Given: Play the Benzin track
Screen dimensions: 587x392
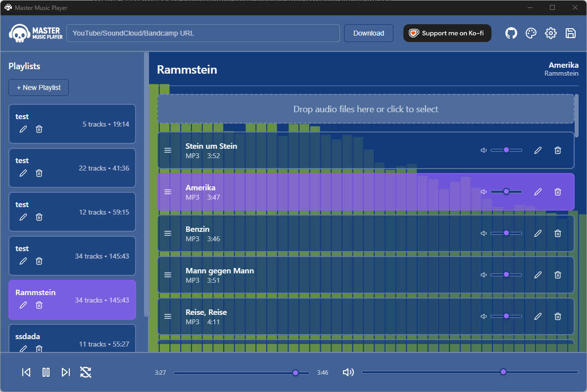Looking at the screenshot, I should pyautogui.click(x=365, y=233).
